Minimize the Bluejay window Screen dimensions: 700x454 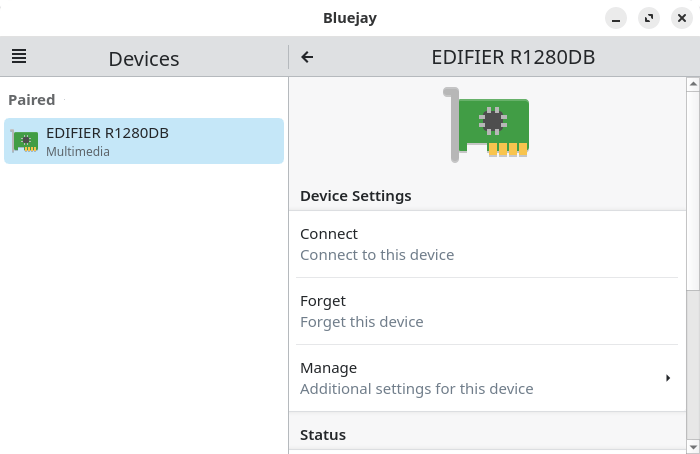pyautogui.click(x=616, y=18)
